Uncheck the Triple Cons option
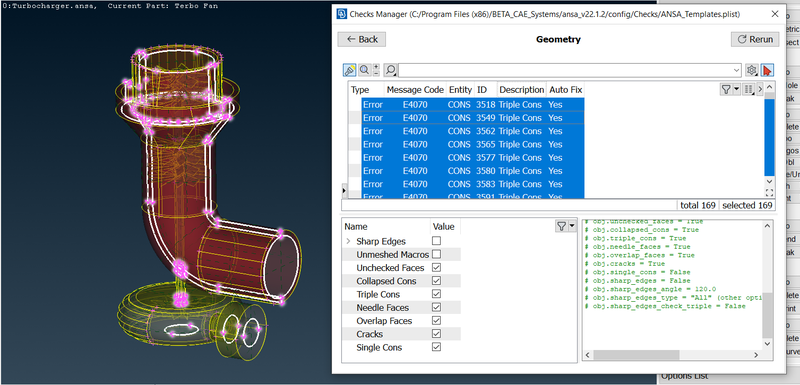 436,294
